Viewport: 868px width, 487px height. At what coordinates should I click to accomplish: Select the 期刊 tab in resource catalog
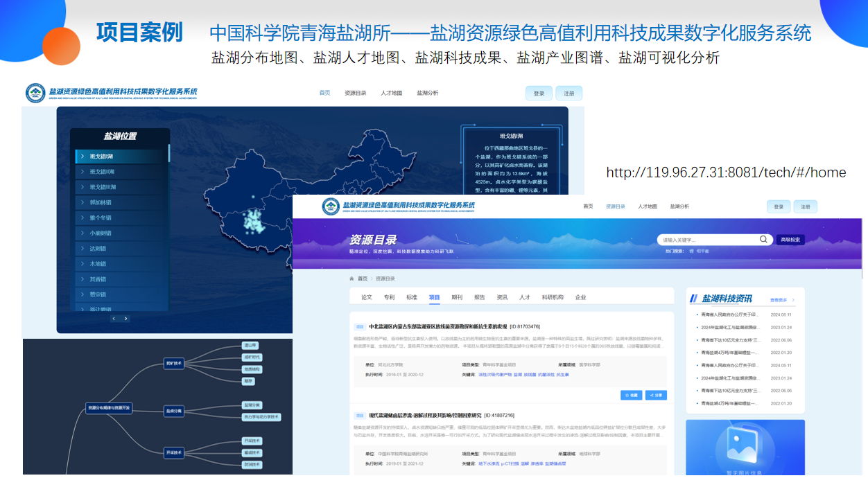(457, 297)
